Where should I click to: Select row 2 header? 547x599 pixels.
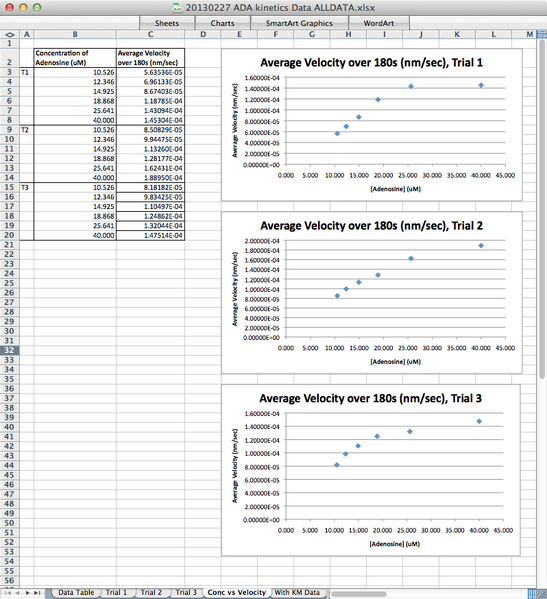coord(10,58)
